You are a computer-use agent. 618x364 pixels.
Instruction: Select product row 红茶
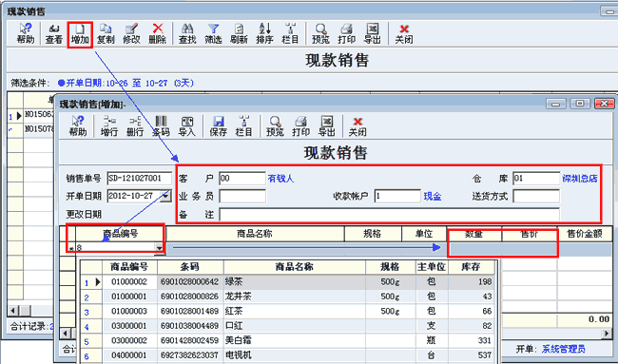click(288, 311)
